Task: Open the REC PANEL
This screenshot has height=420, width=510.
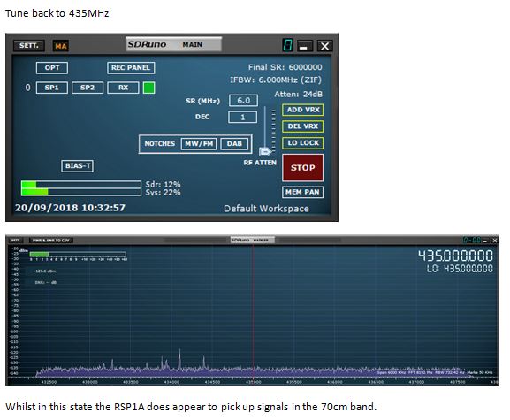Action: (131, 68)
